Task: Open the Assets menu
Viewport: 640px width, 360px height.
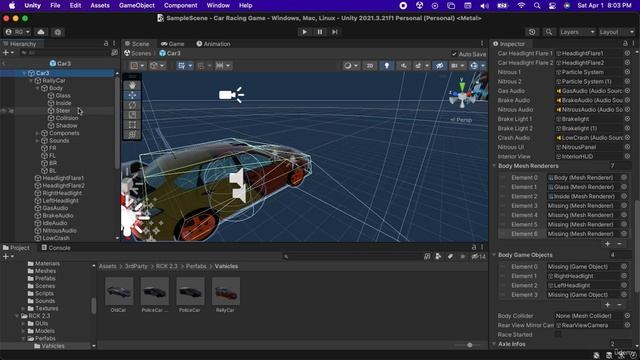Action: click(x=100, y=5)
